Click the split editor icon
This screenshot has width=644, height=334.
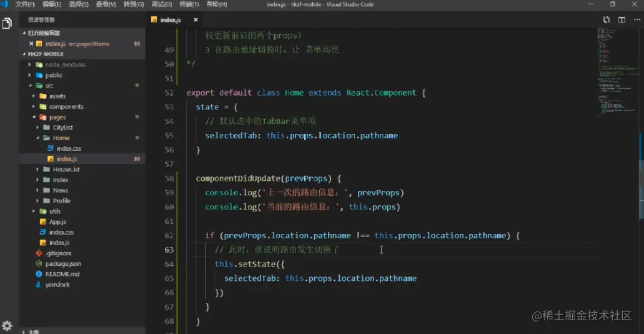coord(622,20)
